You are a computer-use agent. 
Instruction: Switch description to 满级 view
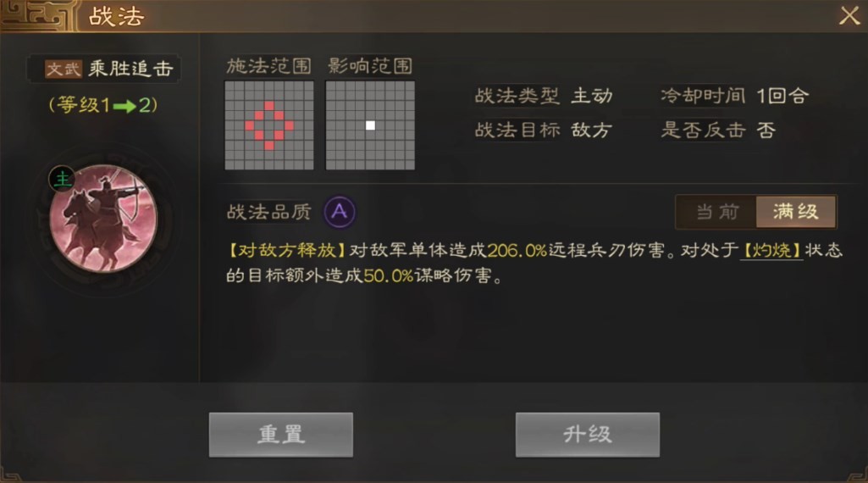(x=795, y=212)
